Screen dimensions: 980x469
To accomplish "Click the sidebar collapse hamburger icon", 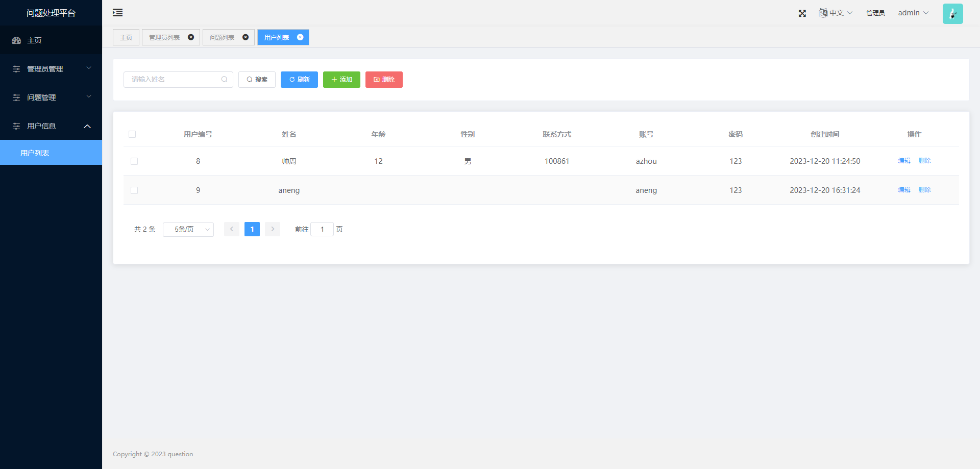I will point(117,13).
